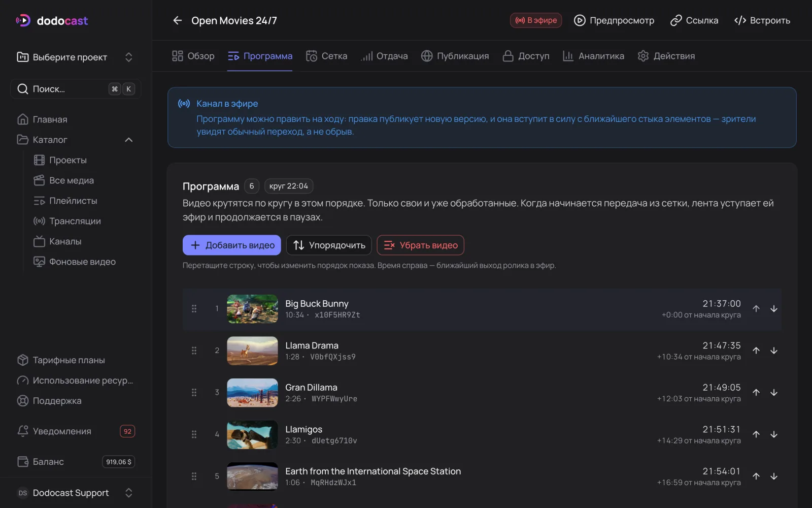
Task: Move Llama Drama down
Action: click(x=774, y=351)
